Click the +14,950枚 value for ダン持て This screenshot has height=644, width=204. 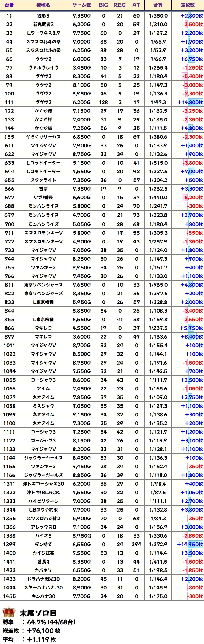tap(190, 545)
